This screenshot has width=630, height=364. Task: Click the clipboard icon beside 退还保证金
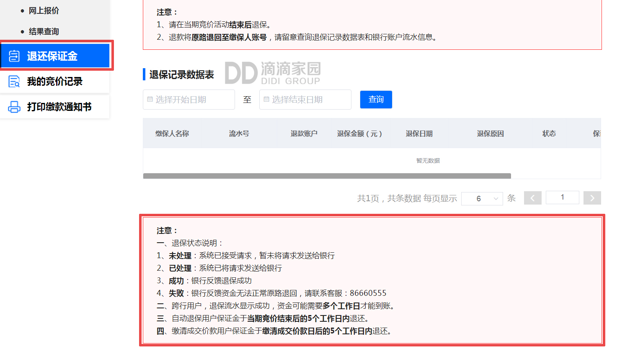(14, 56)
